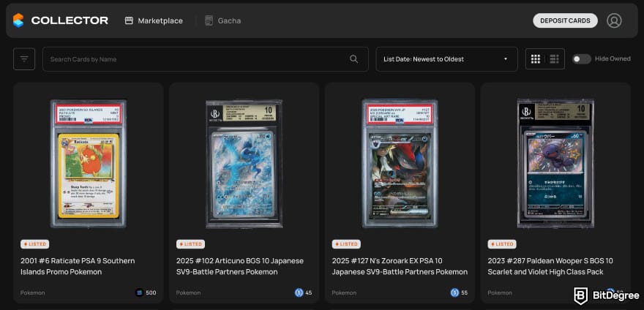
Task: Open the Gacha tab
Action: click(222, 20)
